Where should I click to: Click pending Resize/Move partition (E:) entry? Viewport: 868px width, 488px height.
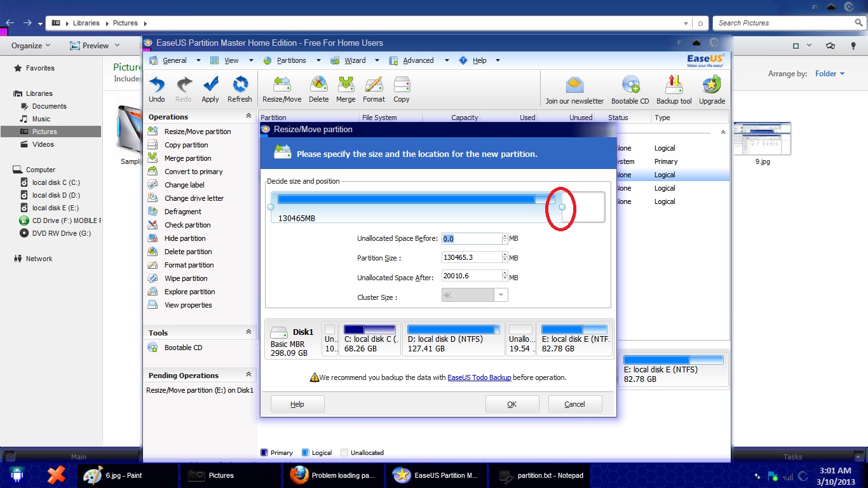pos(200,390)
